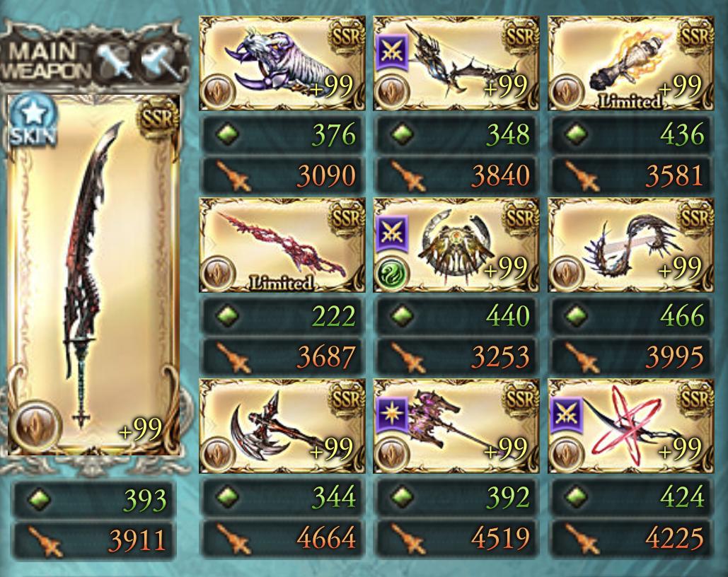
Task: Select the sword icon beside Main Weapon header
Action: 115,63
